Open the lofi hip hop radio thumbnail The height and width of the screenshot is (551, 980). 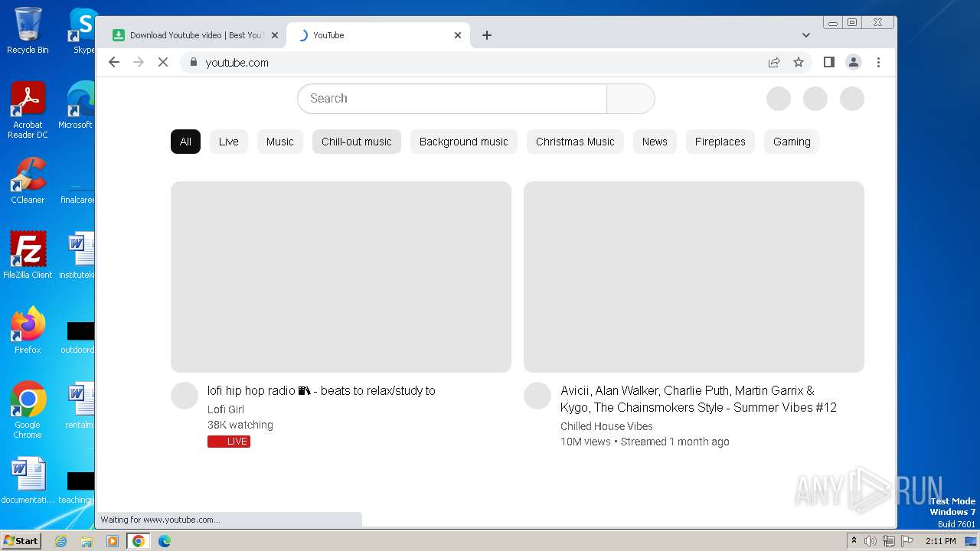(x=341, y=277)
